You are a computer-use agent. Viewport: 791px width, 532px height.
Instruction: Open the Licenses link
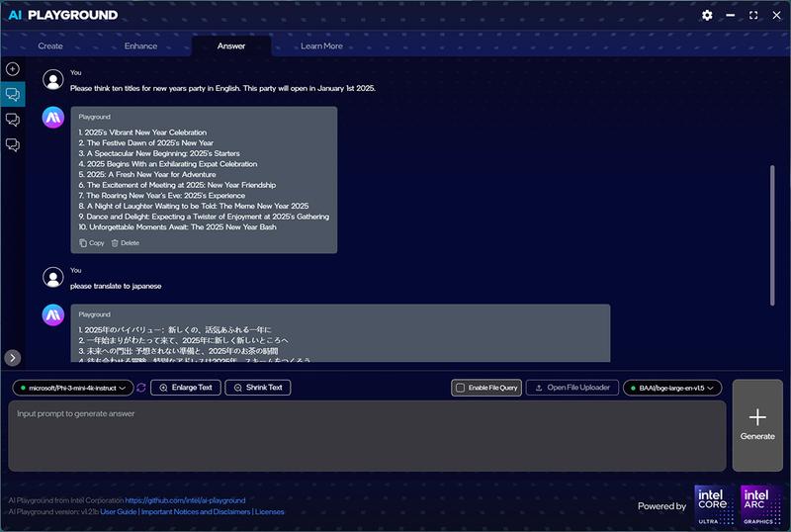pos(269,512)
